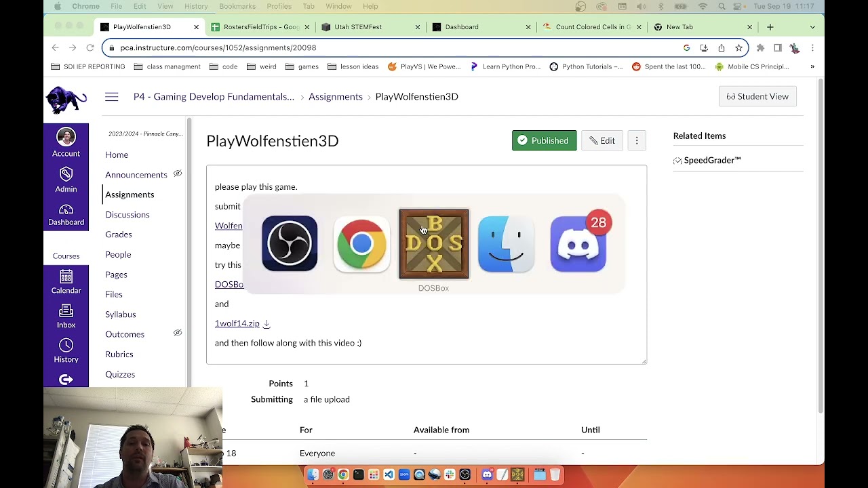Switch to the Utah STEMFest tab

coord(372,27)
